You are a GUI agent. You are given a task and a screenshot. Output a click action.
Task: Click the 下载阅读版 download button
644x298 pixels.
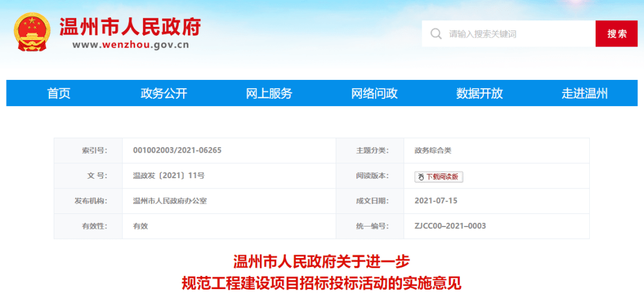[439, 176]
